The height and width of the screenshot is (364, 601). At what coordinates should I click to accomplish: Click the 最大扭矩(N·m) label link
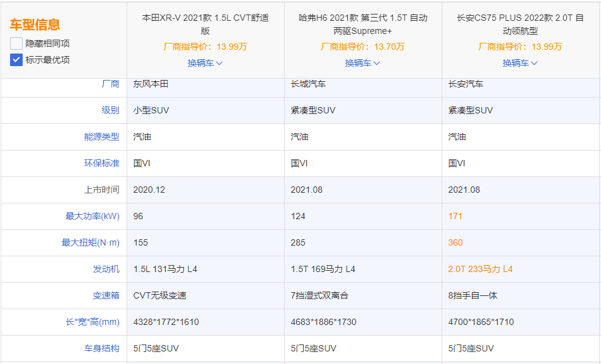click(x=91, y=242)
